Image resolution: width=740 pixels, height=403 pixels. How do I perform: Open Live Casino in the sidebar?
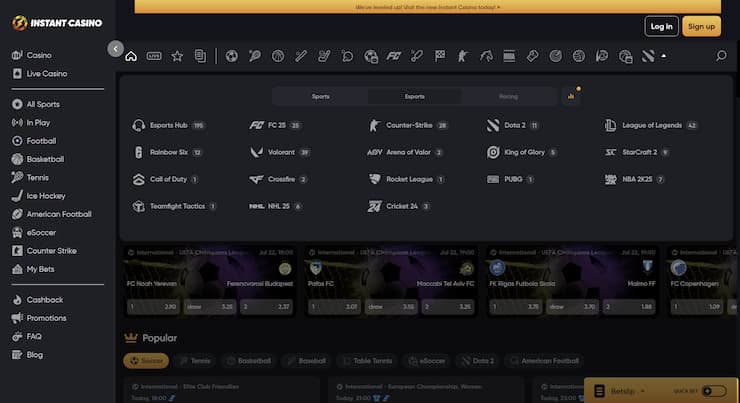[40, 74]
